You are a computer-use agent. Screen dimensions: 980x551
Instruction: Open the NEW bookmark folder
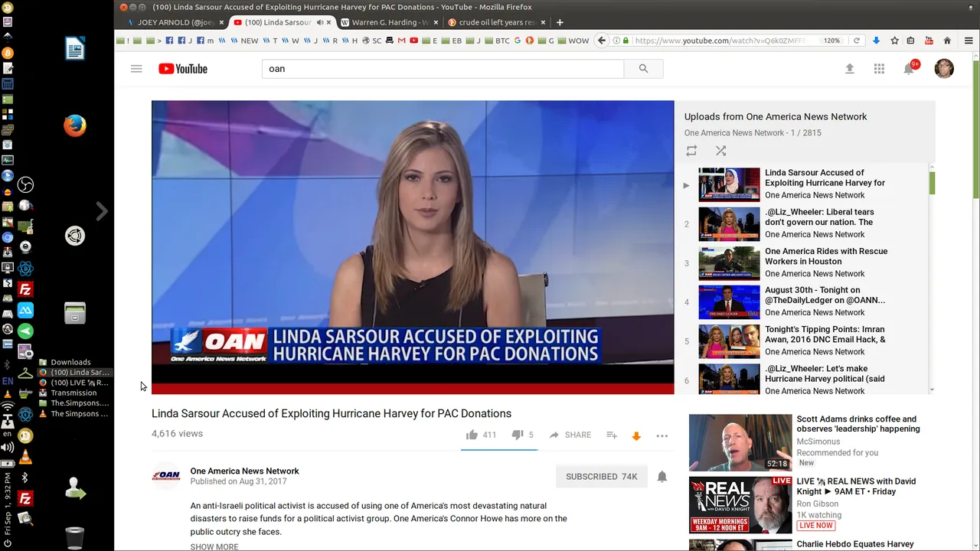tap(244, 41)
